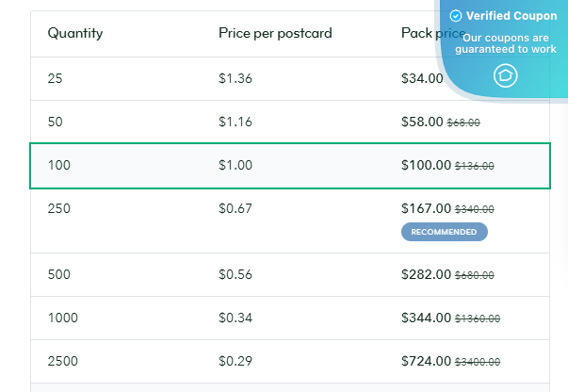Click the Verified Coupon checkmark icon
The width and height of the screenshot is (568, 392).
click(456, 16)
